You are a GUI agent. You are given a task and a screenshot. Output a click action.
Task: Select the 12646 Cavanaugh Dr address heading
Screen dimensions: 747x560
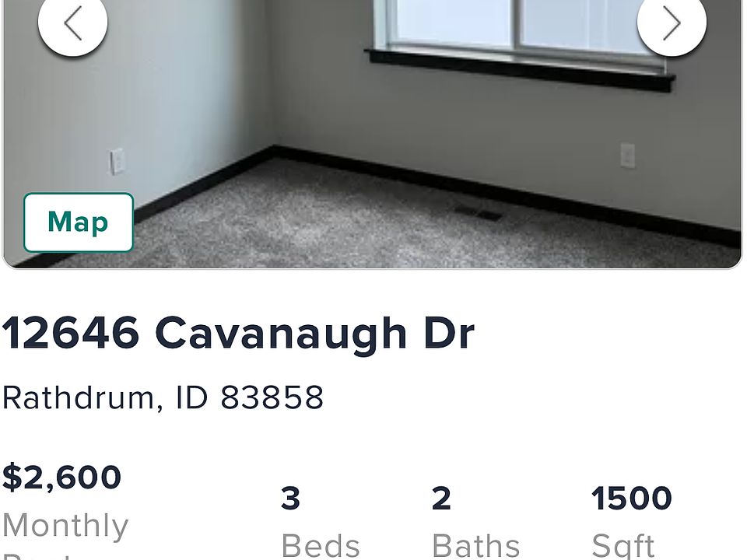click(238, 334)
